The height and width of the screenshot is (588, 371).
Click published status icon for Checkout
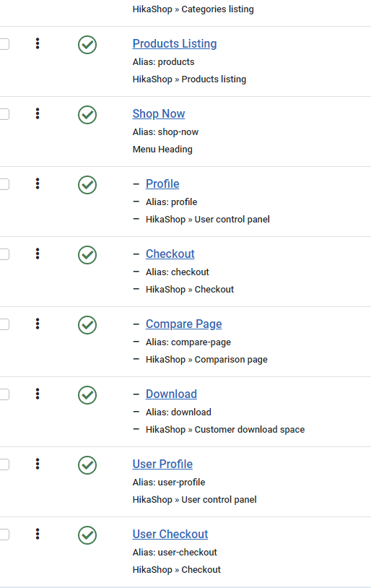87,255
